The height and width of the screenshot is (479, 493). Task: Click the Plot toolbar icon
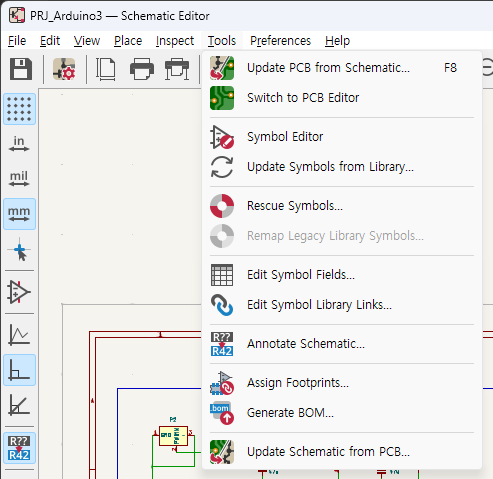tap(177, 69)
